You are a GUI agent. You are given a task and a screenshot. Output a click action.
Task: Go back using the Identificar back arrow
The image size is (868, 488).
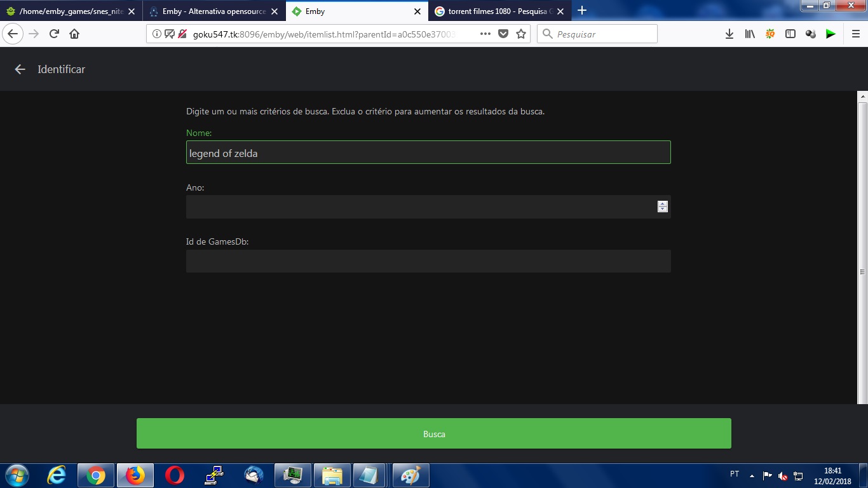pos(20,69)
